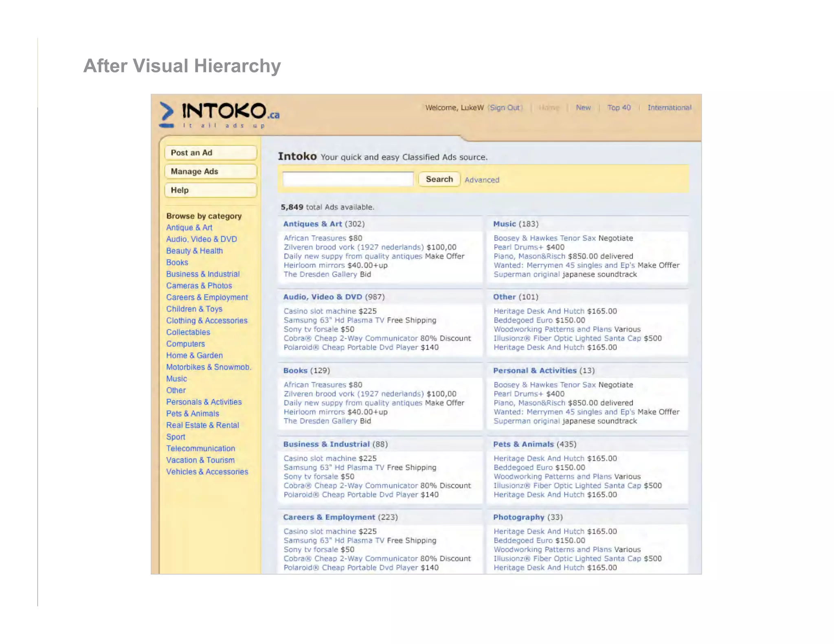834x644 pixels.
Task: Browse Real Estate & Rental category
Action: [202, 425]
